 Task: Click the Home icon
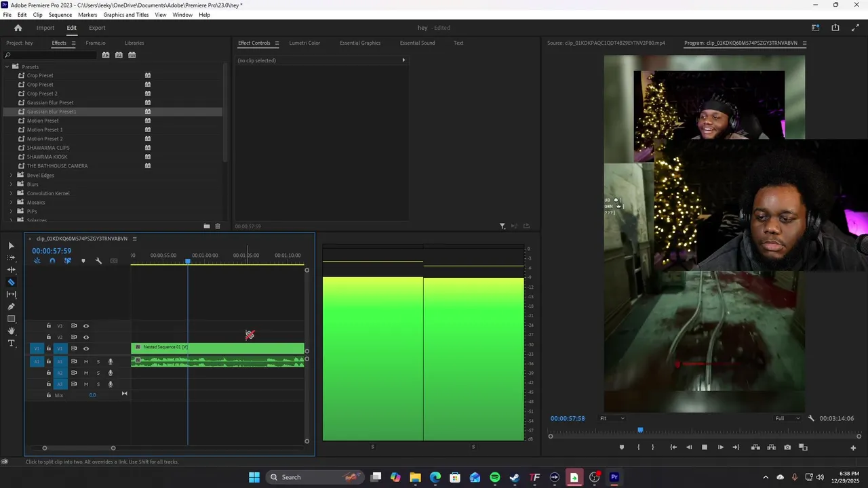(x=18, y=28)
